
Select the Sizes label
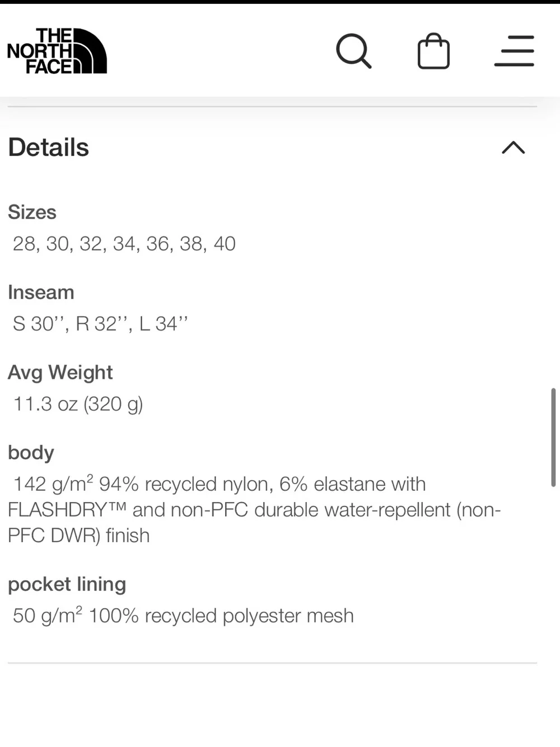pyautogui.click(x=32, y=212)
